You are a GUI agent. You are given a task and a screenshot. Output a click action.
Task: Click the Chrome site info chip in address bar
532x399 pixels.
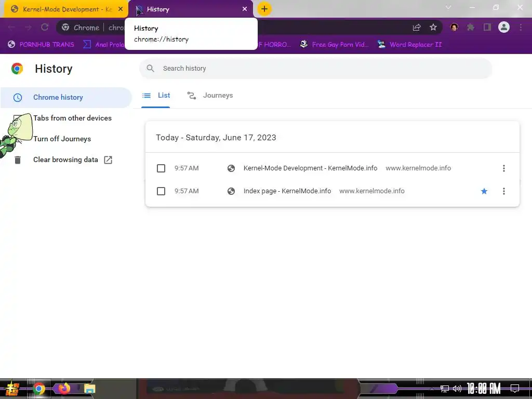81,28
